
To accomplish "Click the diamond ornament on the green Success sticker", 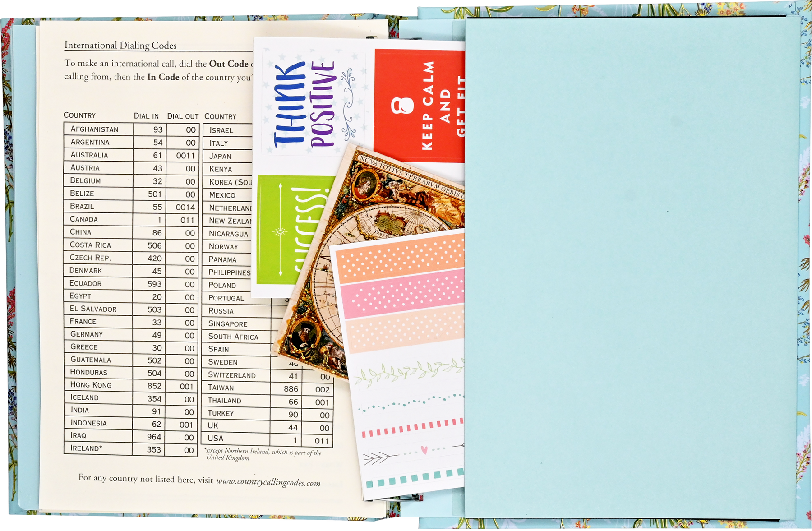I will [x=281, y=232].
